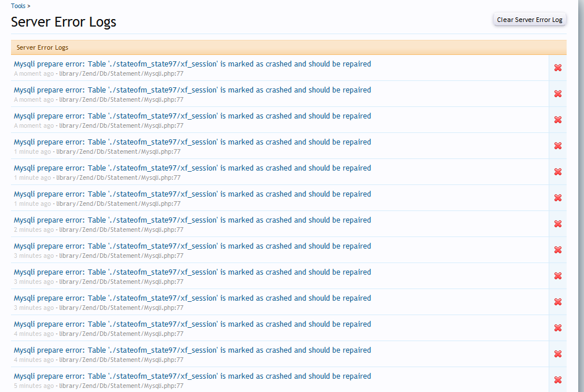Delete the first '1 minute ago' error entry
This screenshot has width=584, height=392.
coord(557,146)
